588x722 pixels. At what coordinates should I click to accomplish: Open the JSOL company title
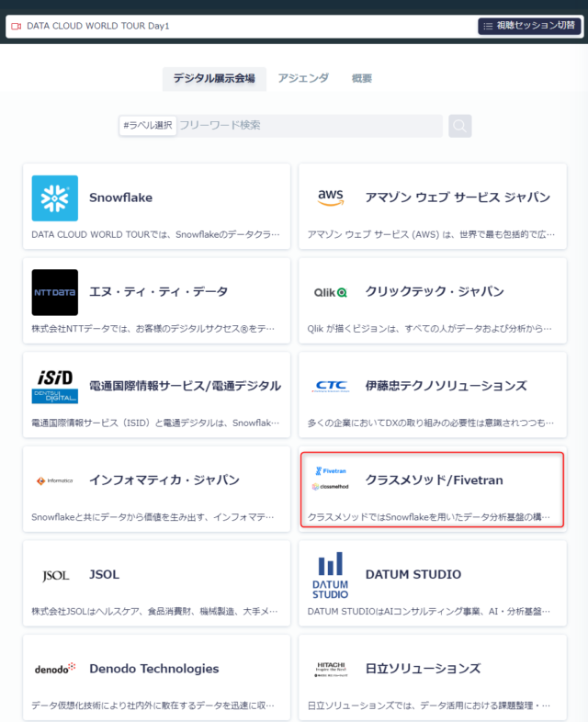(104, 575)
